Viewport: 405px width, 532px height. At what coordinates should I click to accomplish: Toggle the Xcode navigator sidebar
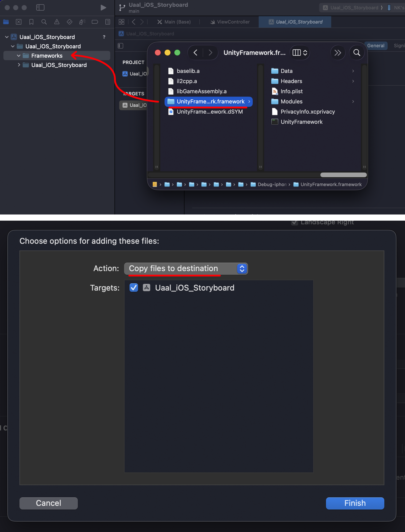click(40, 7)
